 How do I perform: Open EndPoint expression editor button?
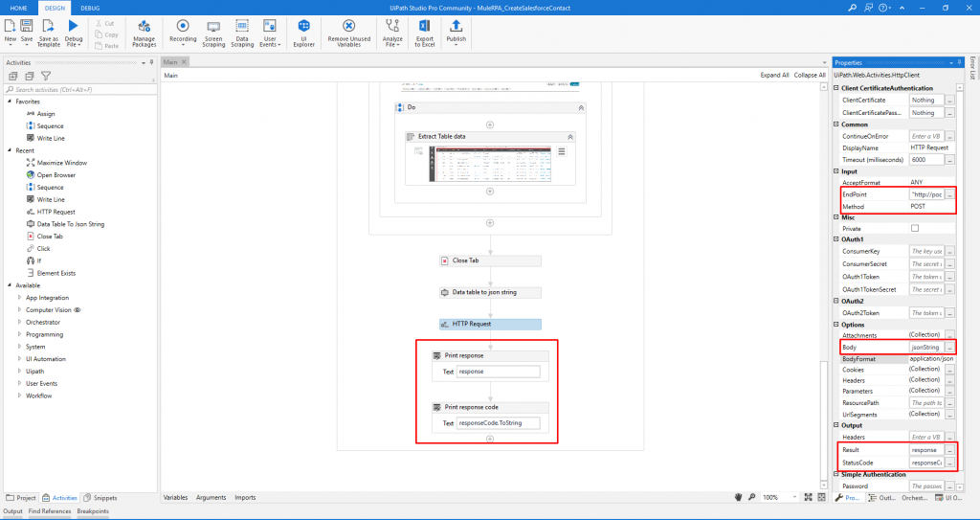949,194
